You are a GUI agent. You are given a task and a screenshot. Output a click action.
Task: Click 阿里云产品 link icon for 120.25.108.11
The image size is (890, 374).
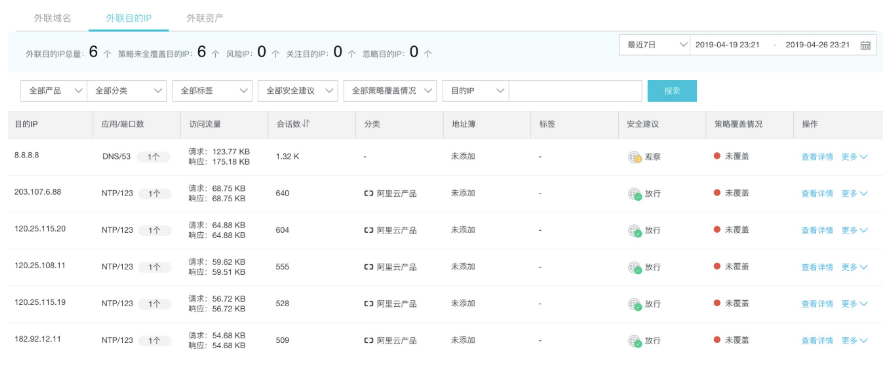(x=368, y=267)
